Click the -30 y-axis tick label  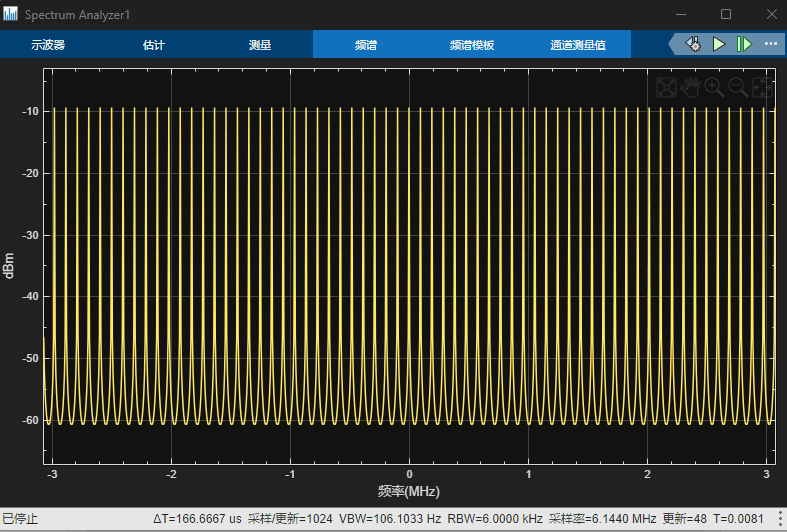[x=31, y=235]
